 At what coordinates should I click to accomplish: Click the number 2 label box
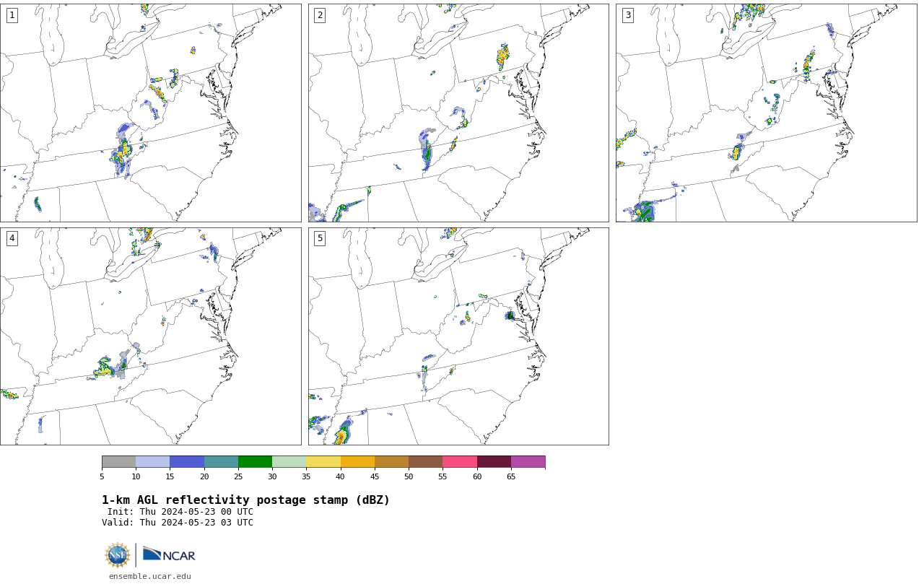[x=320, y=15]
